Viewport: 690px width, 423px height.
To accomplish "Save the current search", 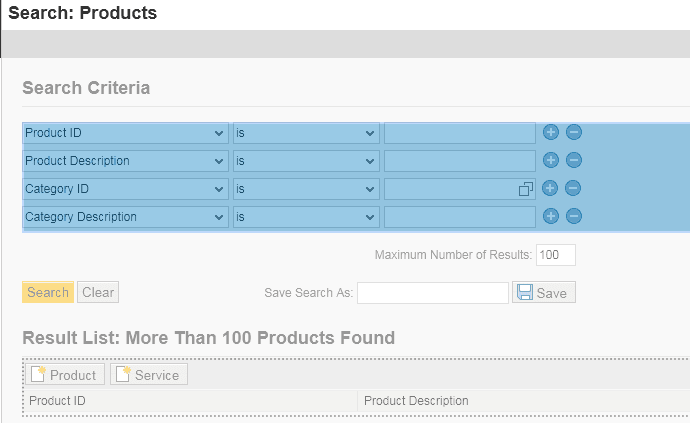I will (544, 292).
